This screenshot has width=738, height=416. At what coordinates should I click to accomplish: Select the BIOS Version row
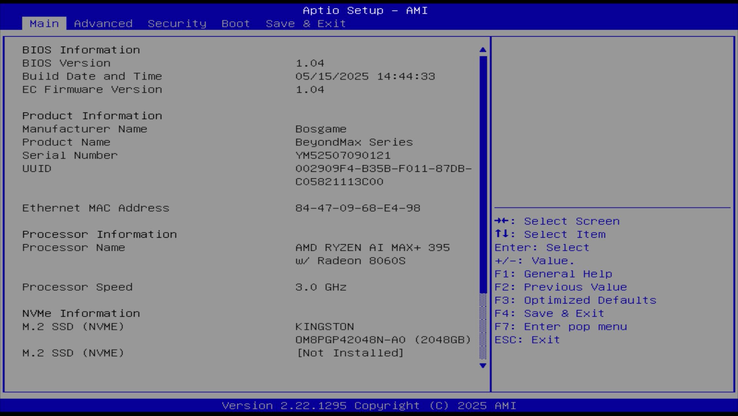click(x=173, y=63)
